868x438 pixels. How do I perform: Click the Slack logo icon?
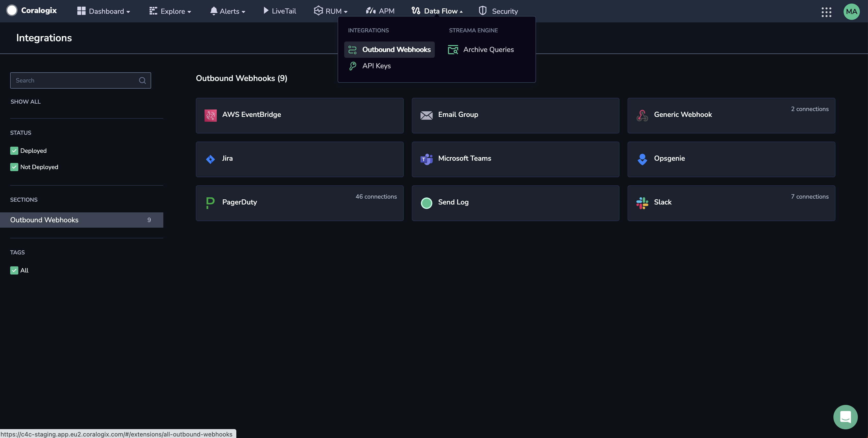(642, 203)
